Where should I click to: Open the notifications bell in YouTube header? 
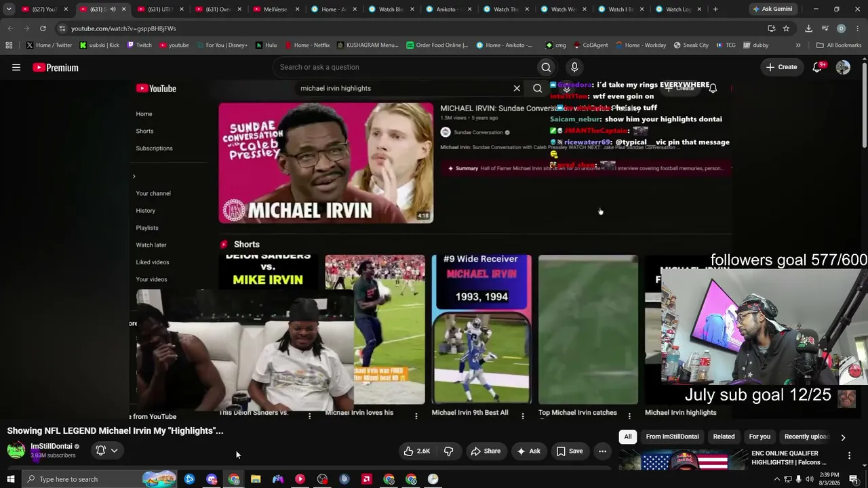click(x=818, y=67)
